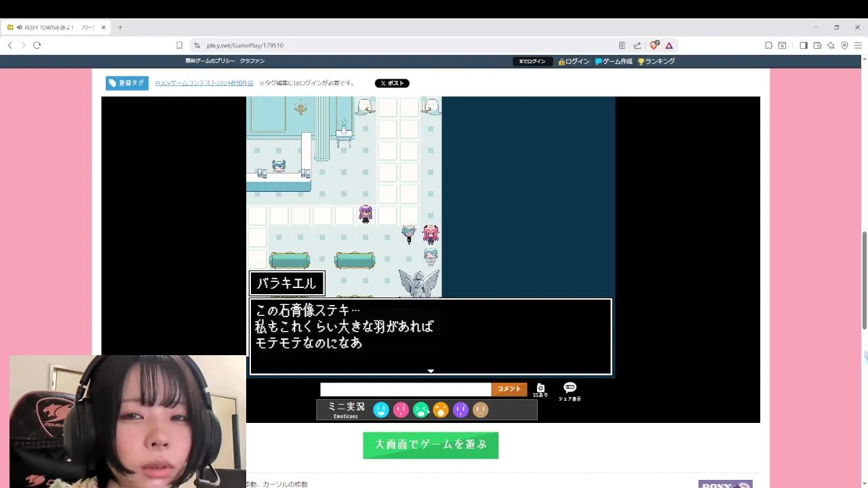The height and width of the screenshot is (488, 868).
Task: Click the tan neutral emoticon
Action: click(x=480, y=409)
